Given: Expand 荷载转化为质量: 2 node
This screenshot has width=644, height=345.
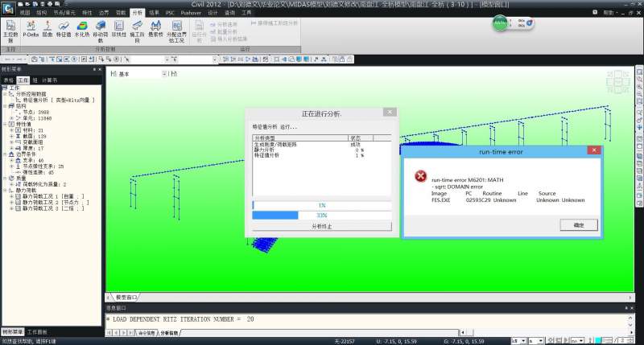Looking at the screenshot, I should [x=11, y=185].
